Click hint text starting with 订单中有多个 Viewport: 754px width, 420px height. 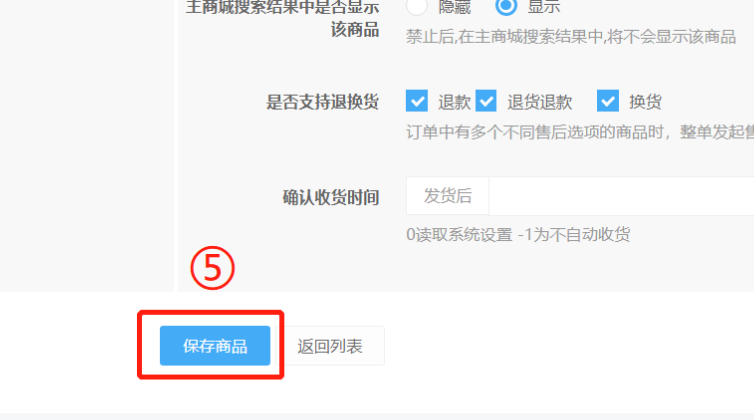pyautogui.click(x=580, y=132)
